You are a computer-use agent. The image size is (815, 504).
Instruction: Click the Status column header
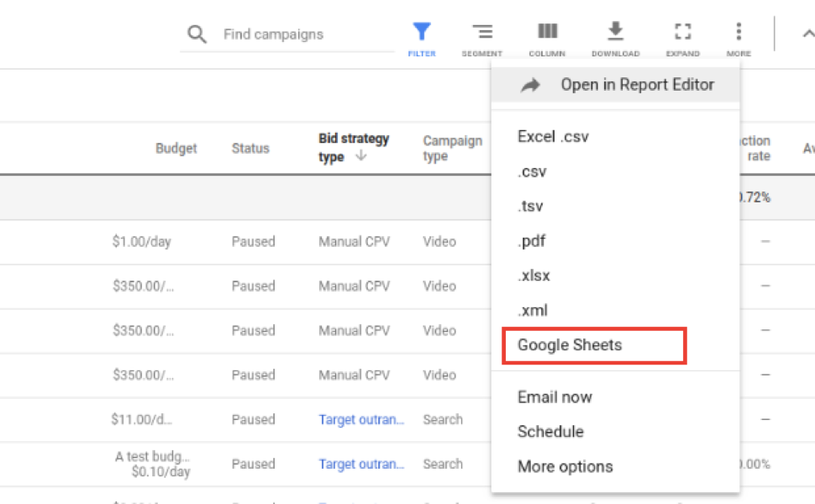coord(250,148)
